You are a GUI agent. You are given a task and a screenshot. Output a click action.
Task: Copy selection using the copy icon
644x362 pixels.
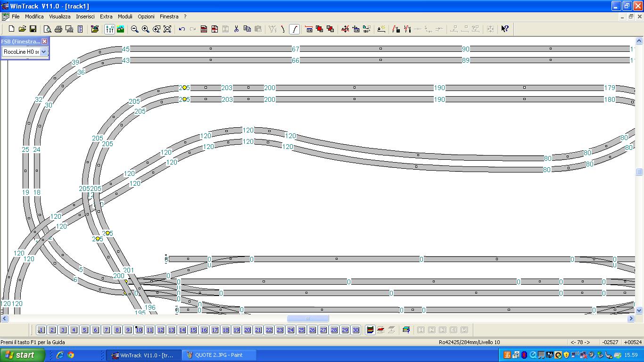pos(247,29)
